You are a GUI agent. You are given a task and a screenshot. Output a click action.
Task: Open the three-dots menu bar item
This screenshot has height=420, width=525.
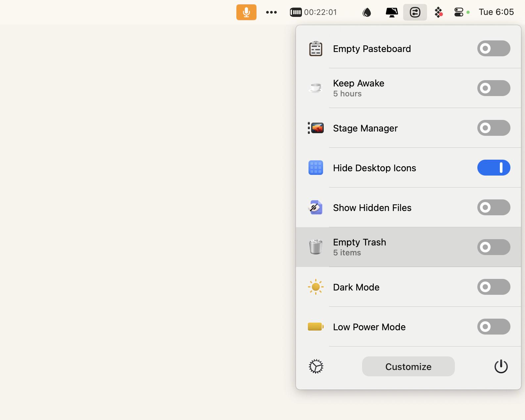click(271, 12)
